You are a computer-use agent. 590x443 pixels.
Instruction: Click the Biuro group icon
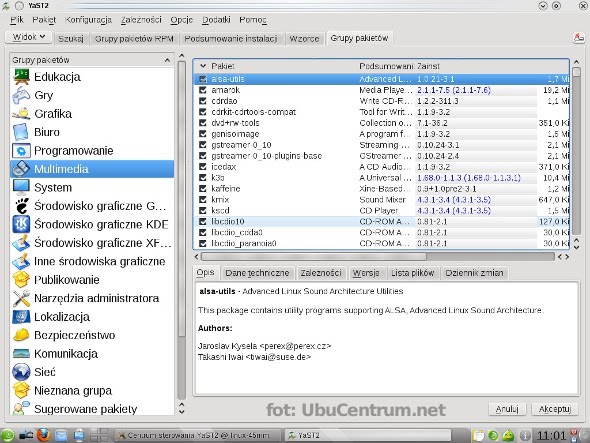[x=21, y=132]
